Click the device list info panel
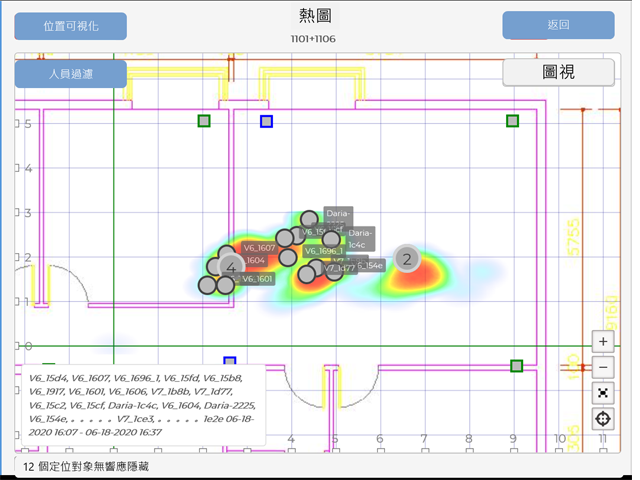The width and height of the screenshot is (640, 480). point(140,406)
